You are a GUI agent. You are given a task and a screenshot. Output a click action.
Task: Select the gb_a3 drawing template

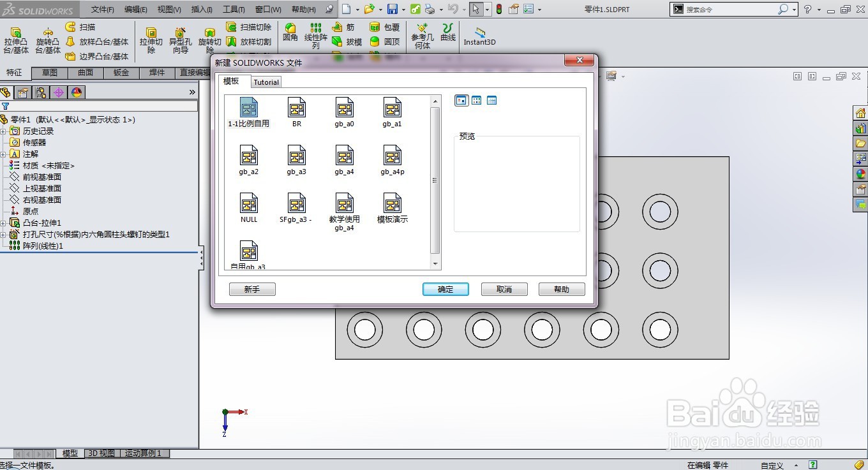point(297,161)
